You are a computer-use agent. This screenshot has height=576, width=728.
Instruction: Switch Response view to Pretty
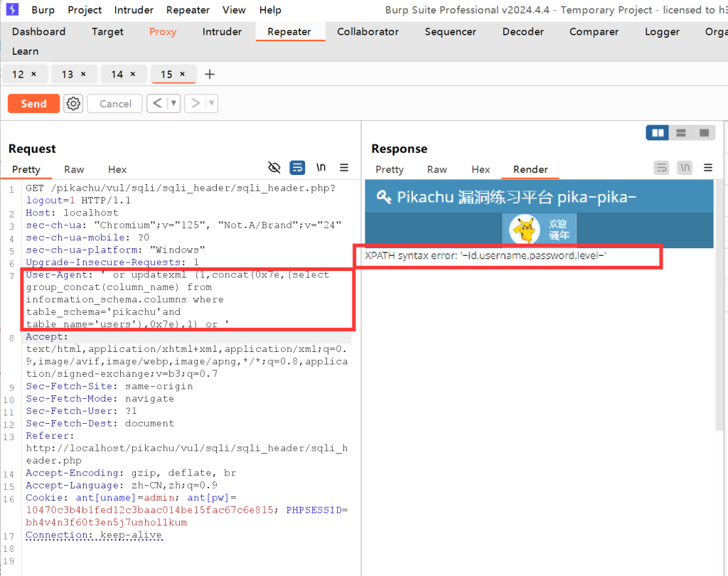[389, 169]
